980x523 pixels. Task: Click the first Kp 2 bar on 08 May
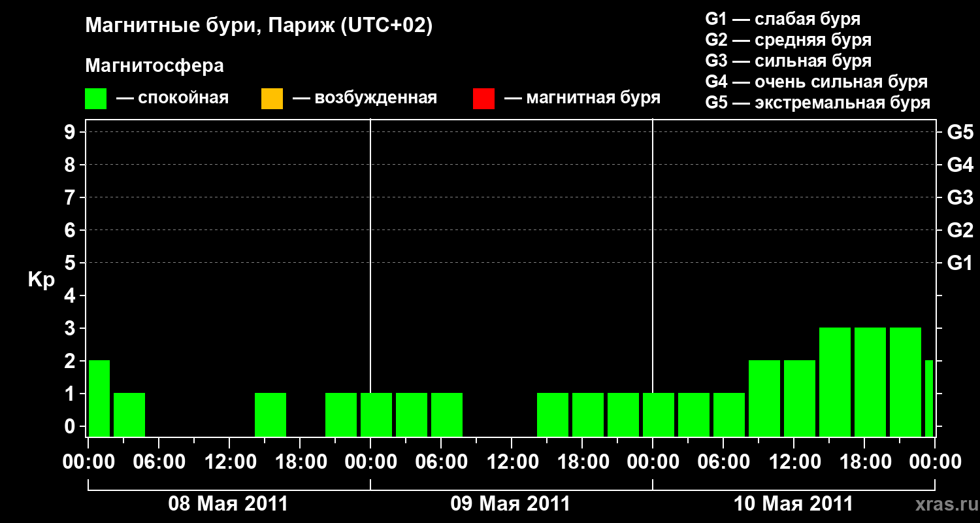99,398
